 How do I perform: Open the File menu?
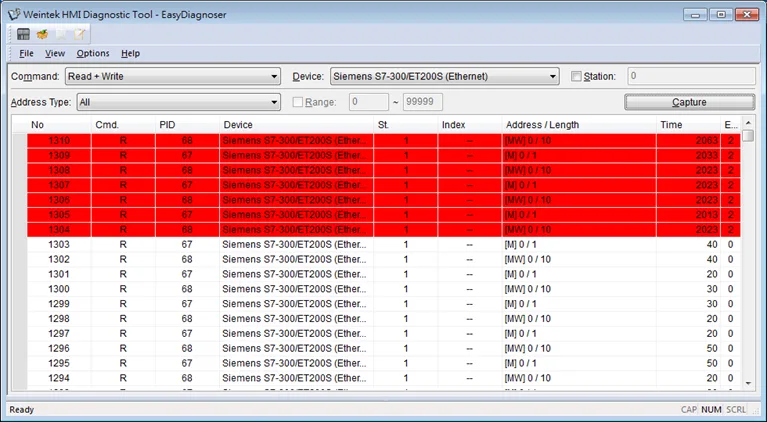[x=26, y=53]
